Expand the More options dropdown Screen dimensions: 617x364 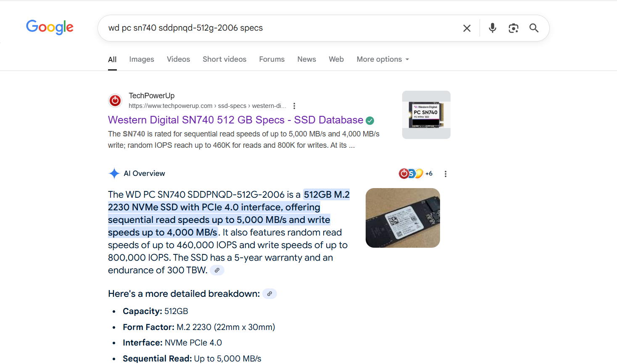(382, 59)
